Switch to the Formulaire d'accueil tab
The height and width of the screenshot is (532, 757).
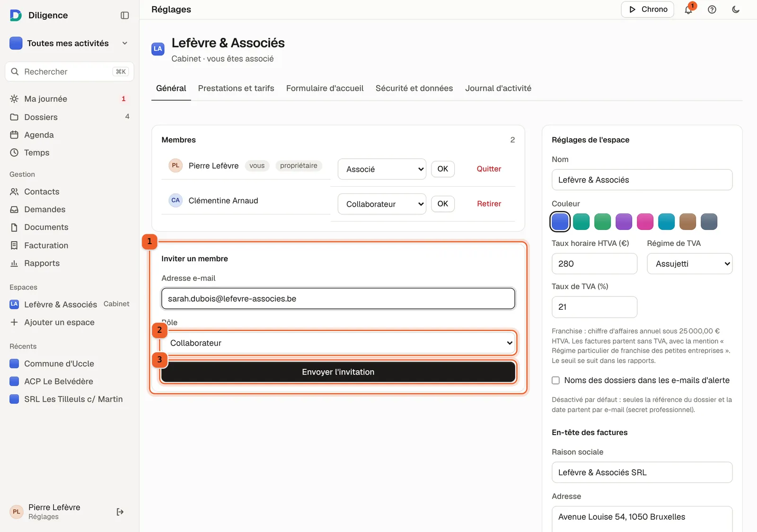coord(325,88)
